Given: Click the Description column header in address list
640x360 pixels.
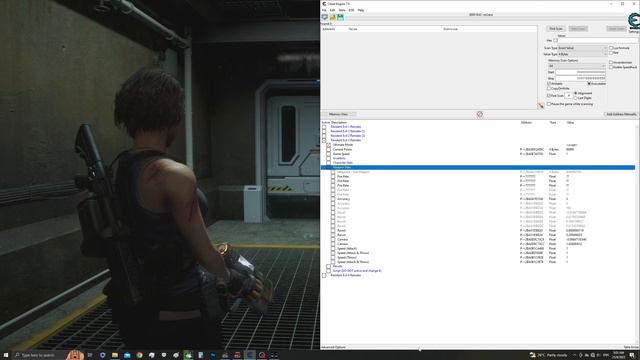Looking at the screenshot, I should coord(339,122).
